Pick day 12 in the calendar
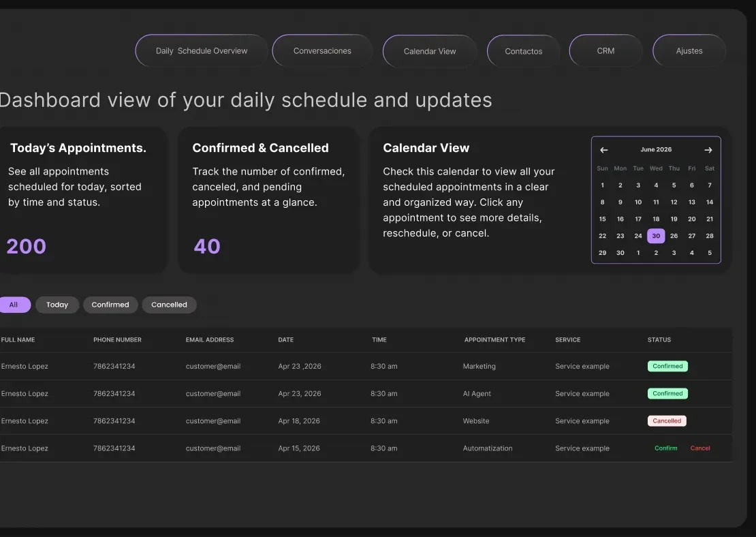 tap(674, 202)
